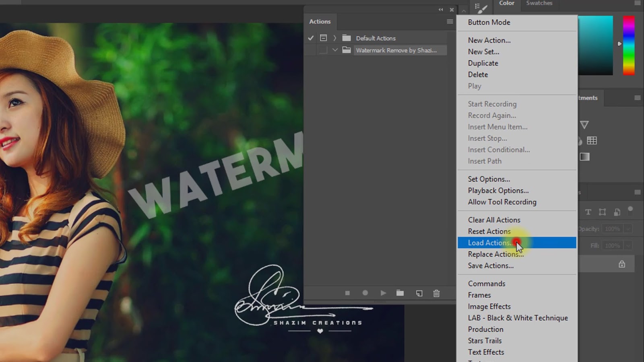Open Playback Options... menu item
This screenshot has width=644, height=362.
pyautogui.click(x=517, y=191)
